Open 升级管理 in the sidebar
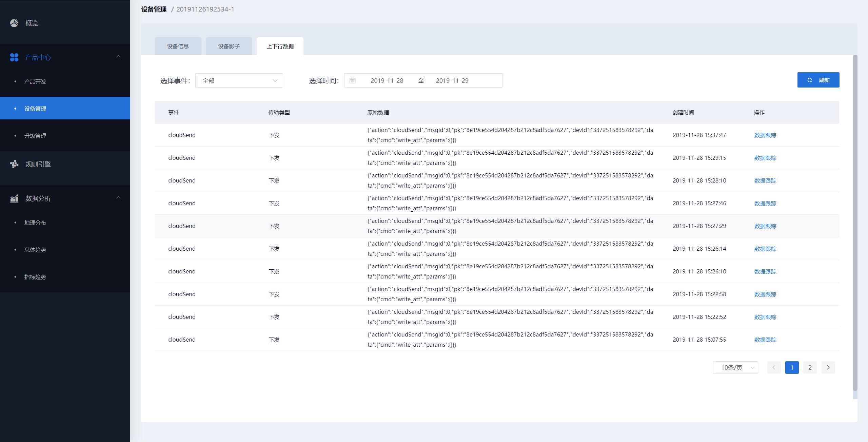Image resolution: width=868 pixels, height=442 pixels. click(x=35, y=136)
